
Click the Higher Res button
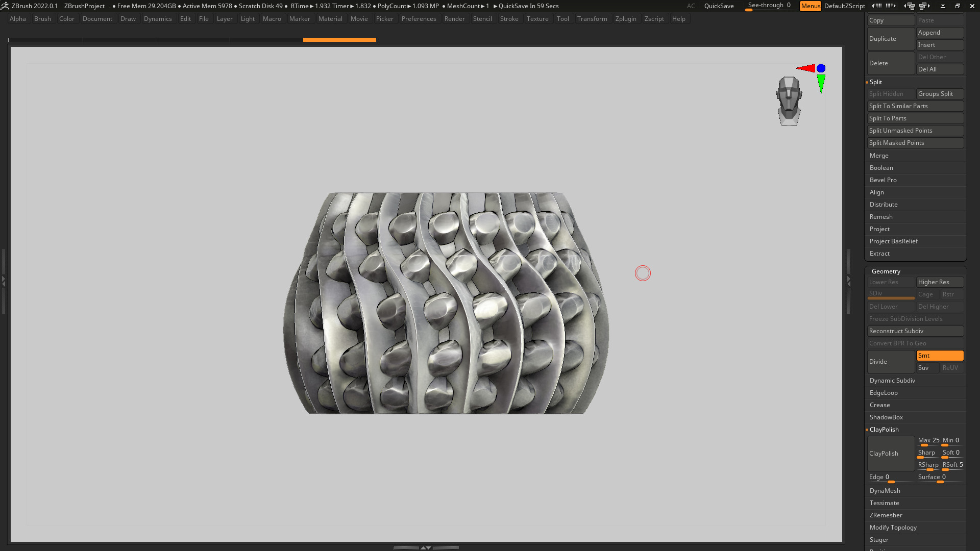(x=940, y=282)
